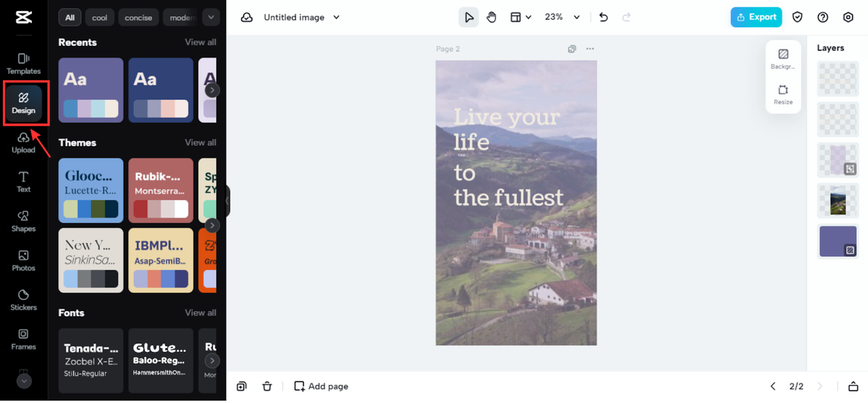Select the cool filter chip
The image size is (868, 403).
tap(100, 18)
